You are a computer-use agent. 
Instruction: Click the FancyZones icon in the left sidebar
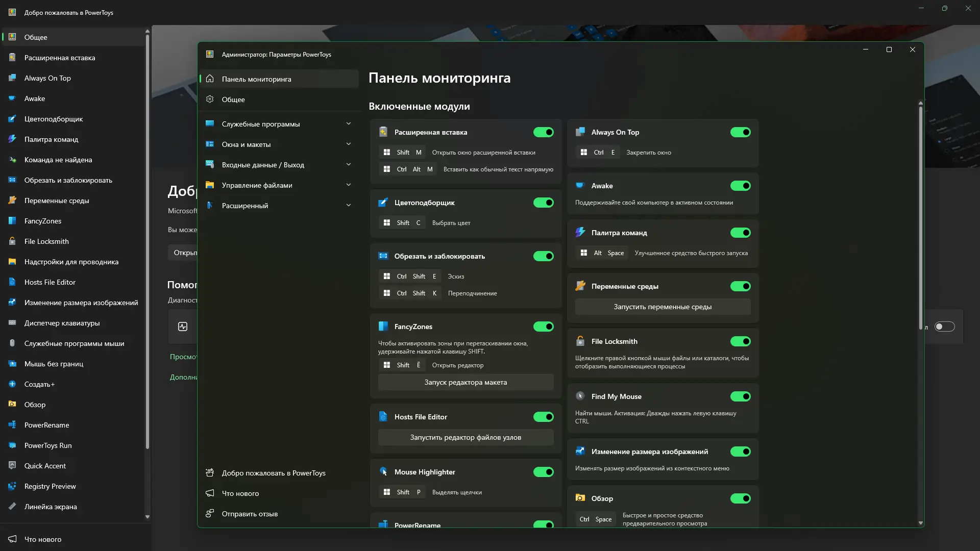[x=12, y=221]
